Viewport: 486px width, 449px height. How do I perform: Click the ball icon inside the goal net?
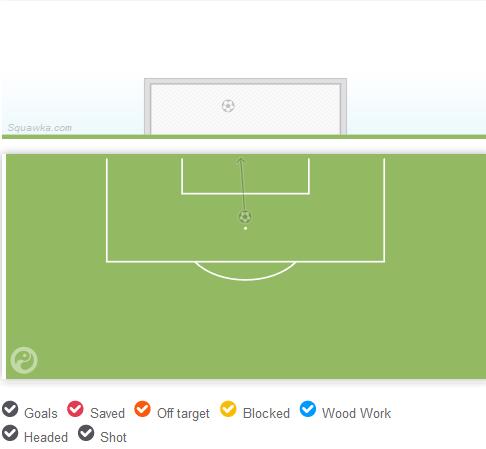[x=228, y=106]
